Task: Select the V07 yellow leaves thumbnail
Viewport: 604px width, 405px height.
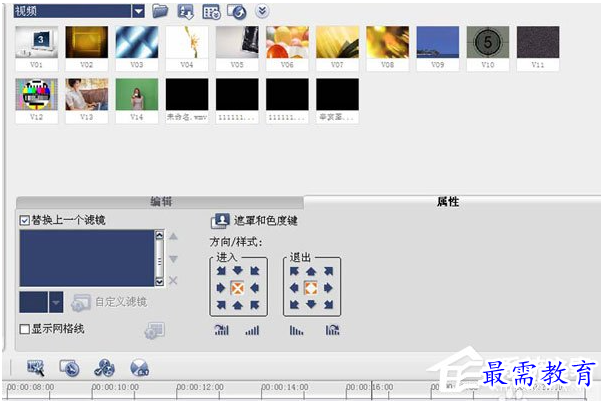Action: [x=337, y=42]
